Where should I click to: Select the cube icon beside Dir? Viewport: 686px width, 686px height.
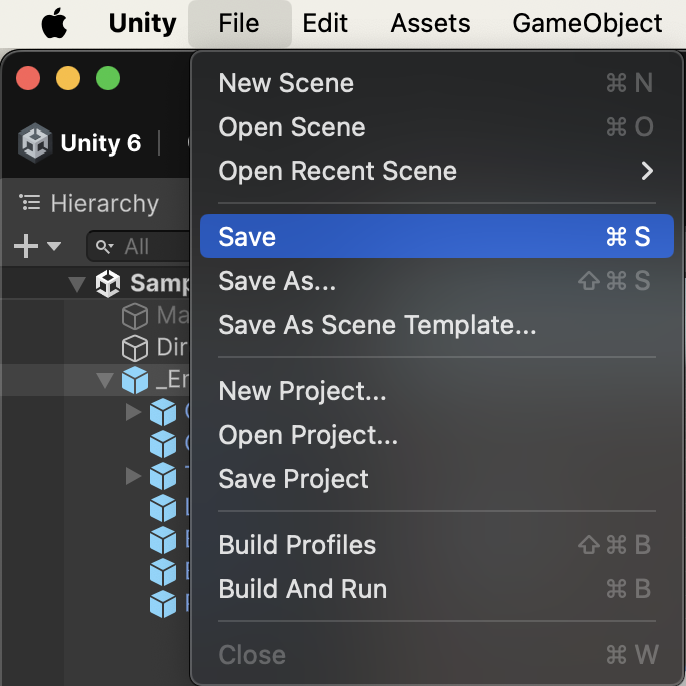point(135,348)
